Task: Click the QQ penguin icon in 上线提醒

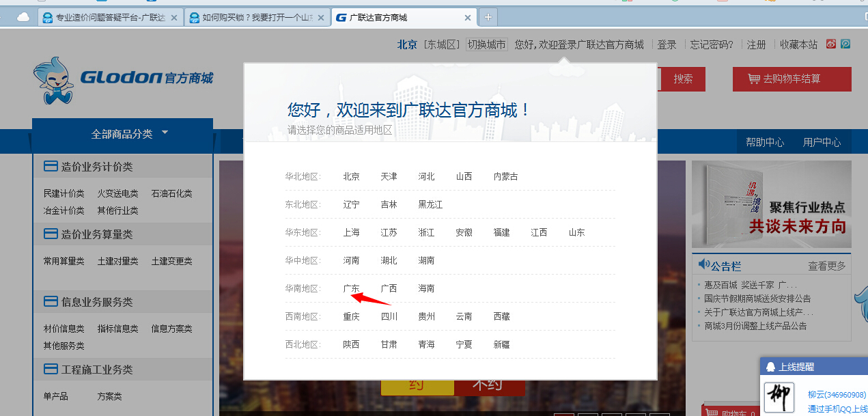Action: pyautogui.click(x=770, y=367)
